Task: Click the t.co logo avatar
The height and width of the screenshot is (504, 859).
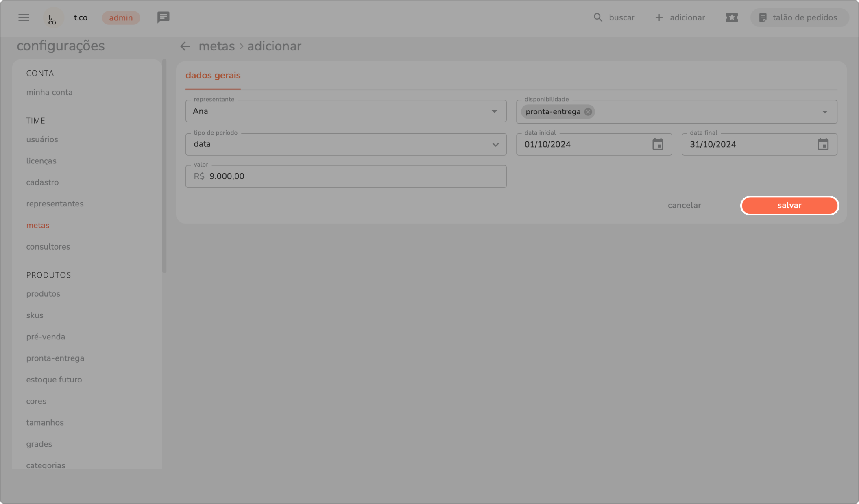Action: pyautogui.click(x=53, y=18)
